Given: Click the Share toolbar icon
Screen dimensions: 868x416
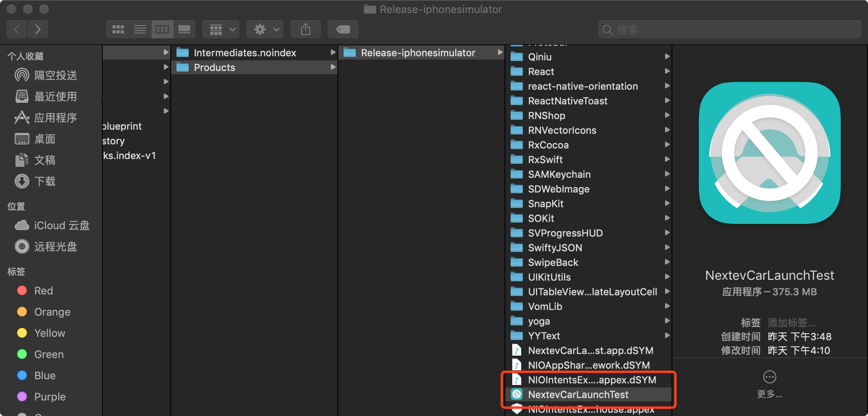Looking at the screenshot, I should pos(306,29).
